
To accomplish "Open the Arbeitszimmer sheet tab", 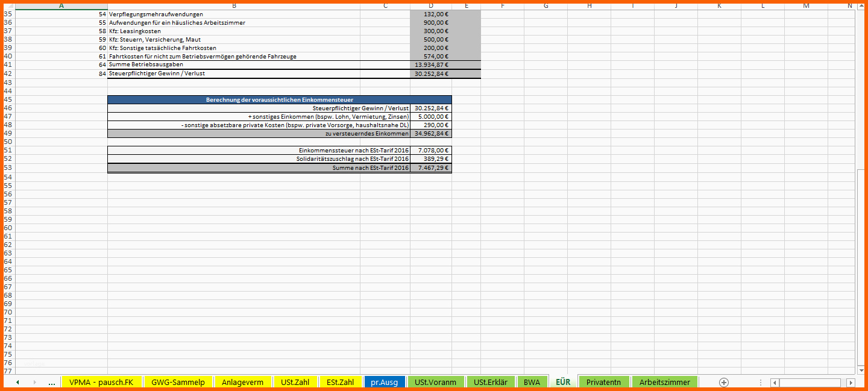I will 665,382.
